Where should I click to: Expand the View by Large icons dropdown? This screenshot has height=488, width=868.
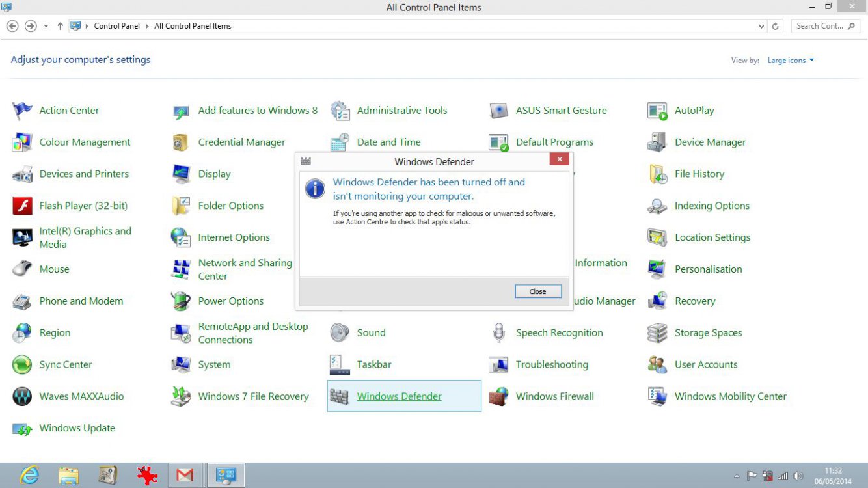tap(791, 61)
